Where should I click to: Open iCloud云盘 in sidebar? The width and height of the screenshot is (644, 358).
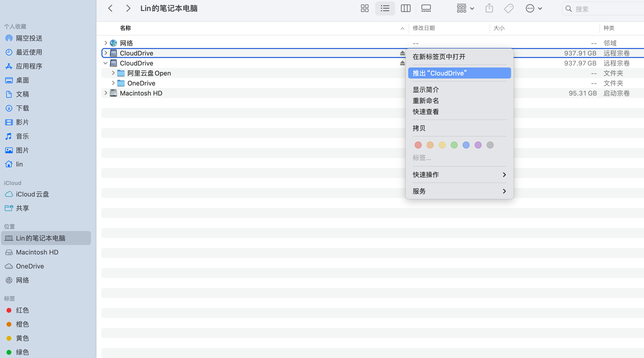(32, 194)
